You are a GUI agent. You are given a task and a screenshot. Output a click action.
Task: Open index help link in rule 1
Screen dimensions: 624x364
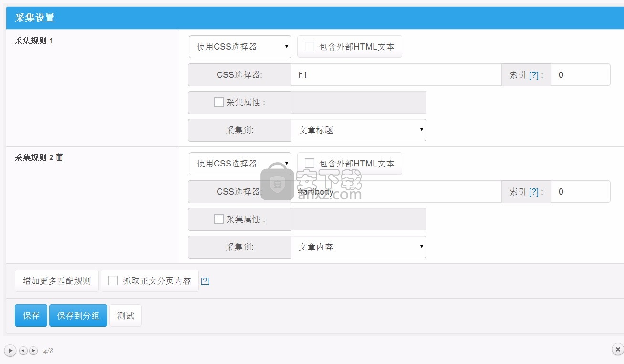[534, 75]
